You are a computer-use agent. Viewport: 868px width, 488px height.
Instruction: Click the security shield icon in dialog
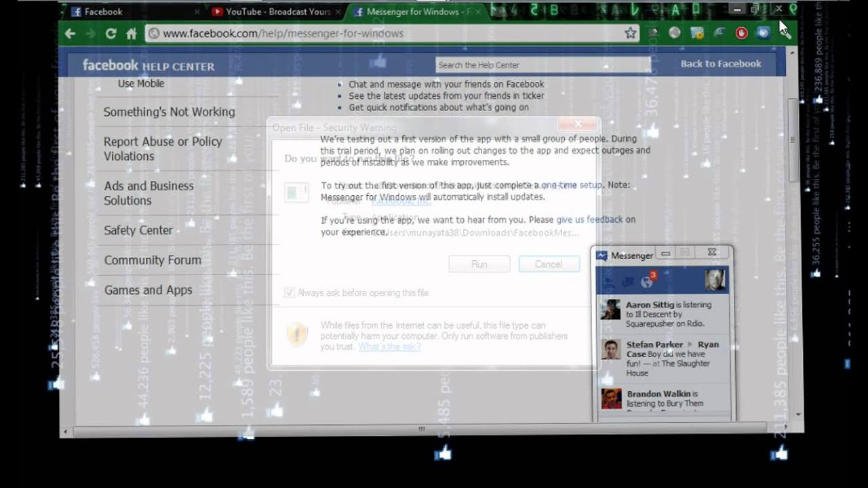coord(298,334)
